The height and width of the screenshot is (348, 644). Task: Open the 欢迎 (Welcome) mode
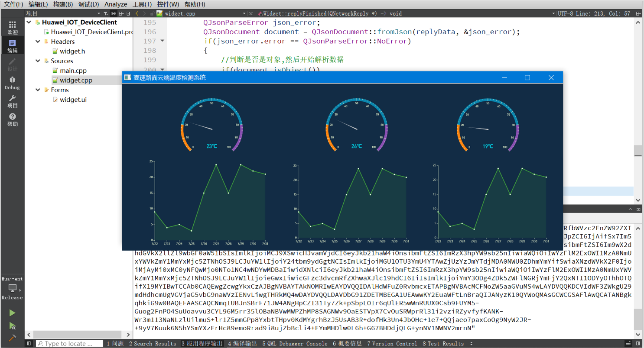coord(13,27)
